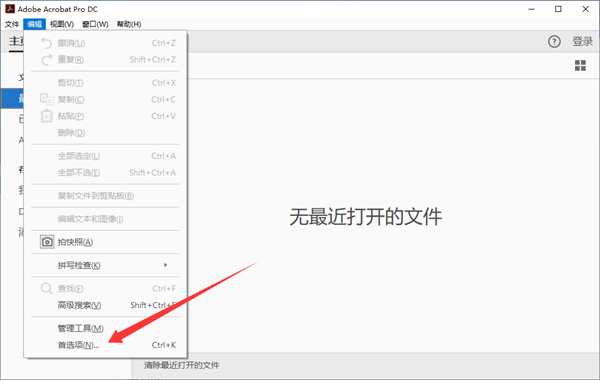Open the 窗口(W) menu
Screen dimensions: 600x380
point(95,24)
